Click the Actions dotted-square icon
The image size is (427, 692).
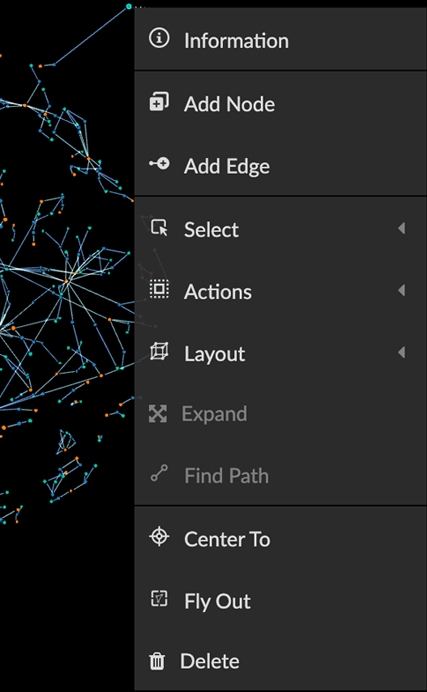pos(159,289)
